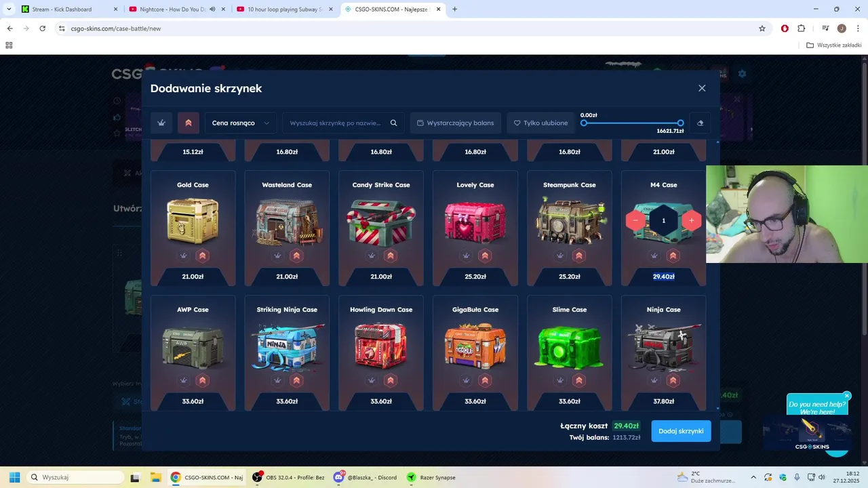Click the crown badge on Gold Case
This screenshot has width=868, height=488.
(183, 256)
